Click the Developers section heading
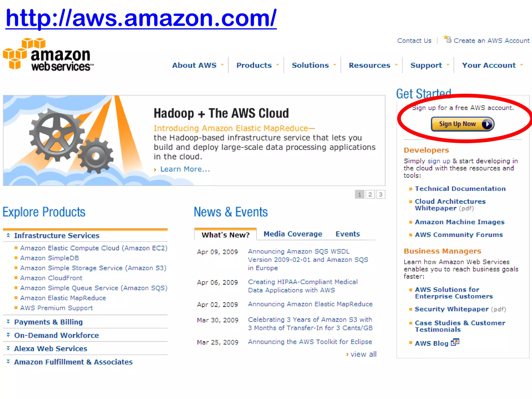 tap(426, 150)
